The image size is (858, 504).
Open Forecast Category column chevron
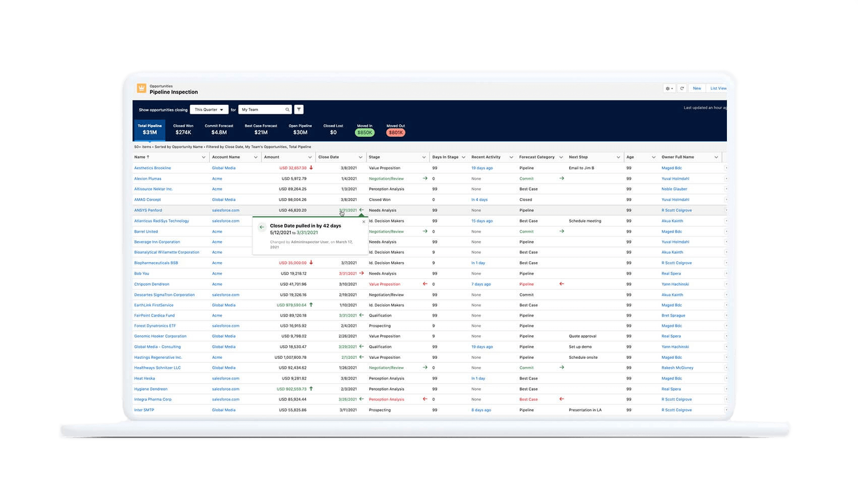(561, 157)
